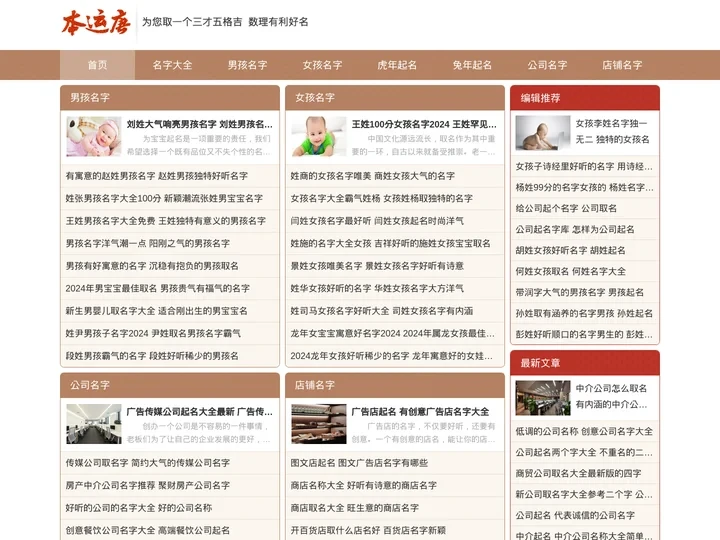The height and width of the screenshot is (540, 720).
Task: Open 王姓男孩名字大全免费 link
Action: [166, 221]
